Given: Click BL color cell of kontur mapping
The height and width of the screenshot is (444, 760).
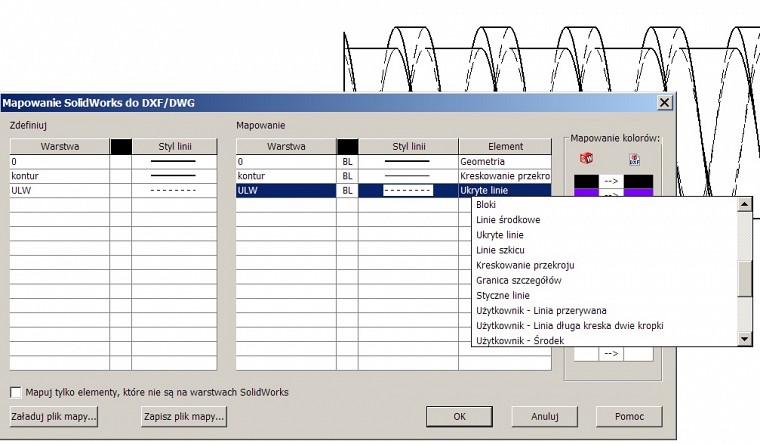Looking at the screenshot, I should tap(348, 176).
